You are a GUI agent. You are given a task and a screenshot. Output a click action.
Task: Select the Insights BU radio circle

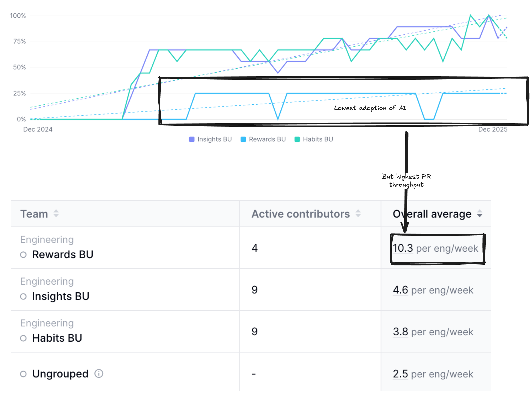tap(23, 296)
